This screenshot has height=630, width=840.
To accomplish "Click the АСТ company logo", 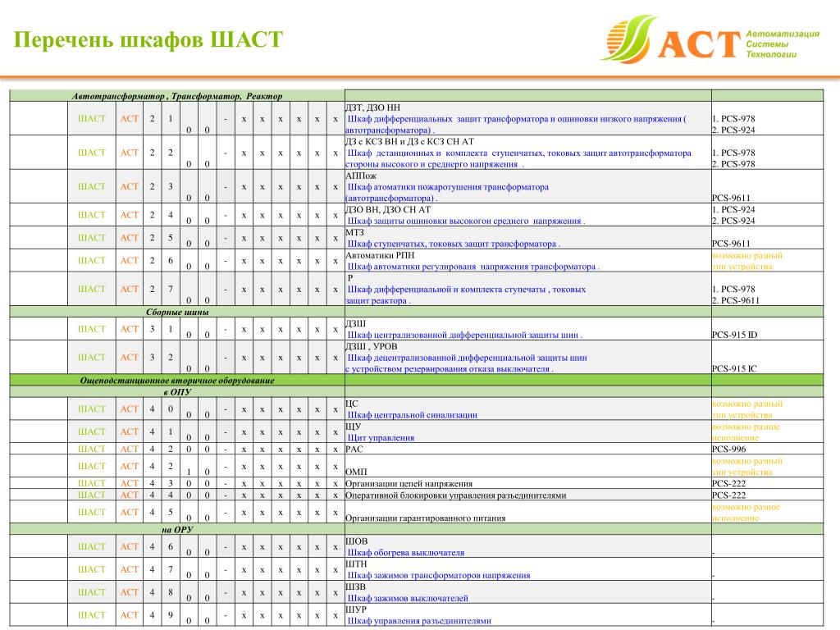I will click(710, 39).
